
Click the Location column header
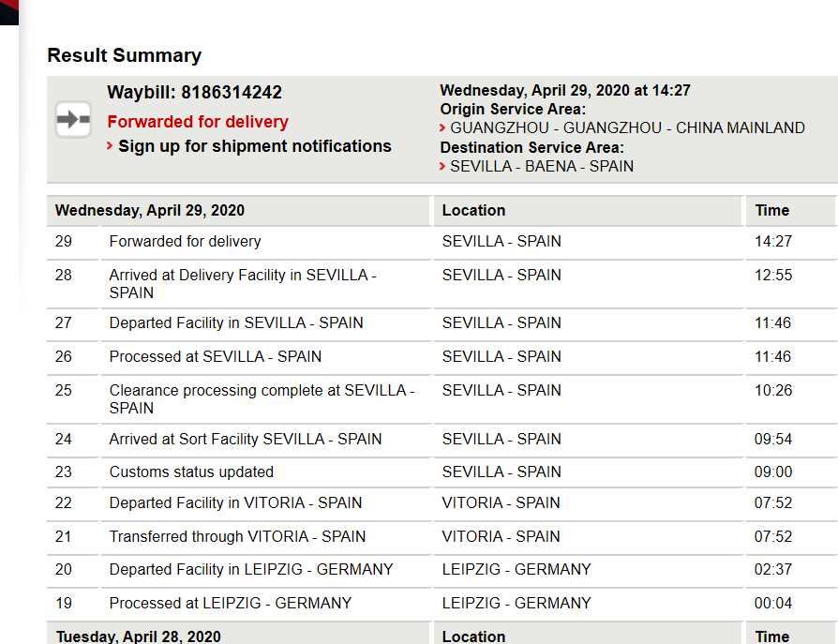[x=473, y=211]
